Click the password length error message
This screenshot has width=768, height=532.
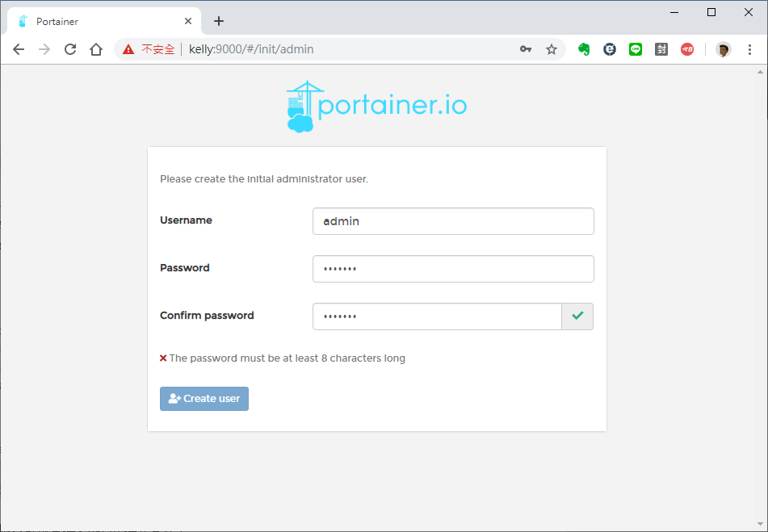pos(287,358)
